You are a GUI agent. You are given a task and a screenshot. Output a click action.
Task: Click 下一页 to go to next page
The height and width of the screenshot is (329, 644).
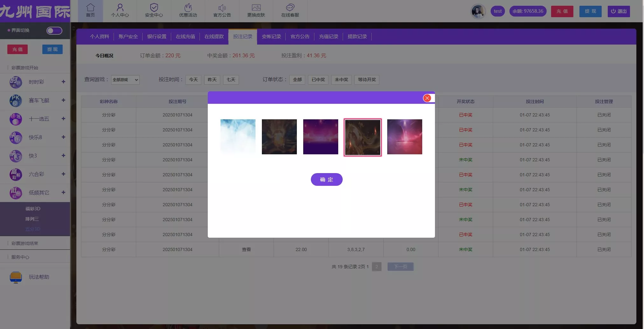[400, 266]
